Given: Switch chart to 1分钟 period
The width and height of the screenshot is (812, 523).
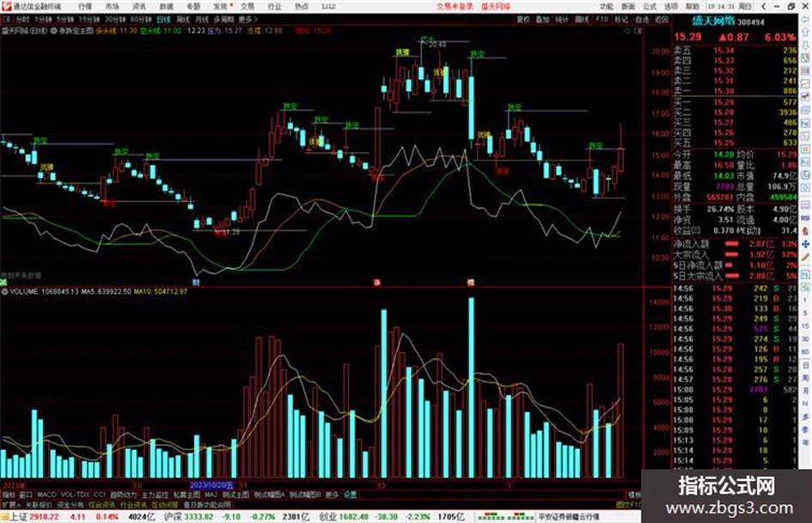Looking at the screenshot, I should (43, 19).
